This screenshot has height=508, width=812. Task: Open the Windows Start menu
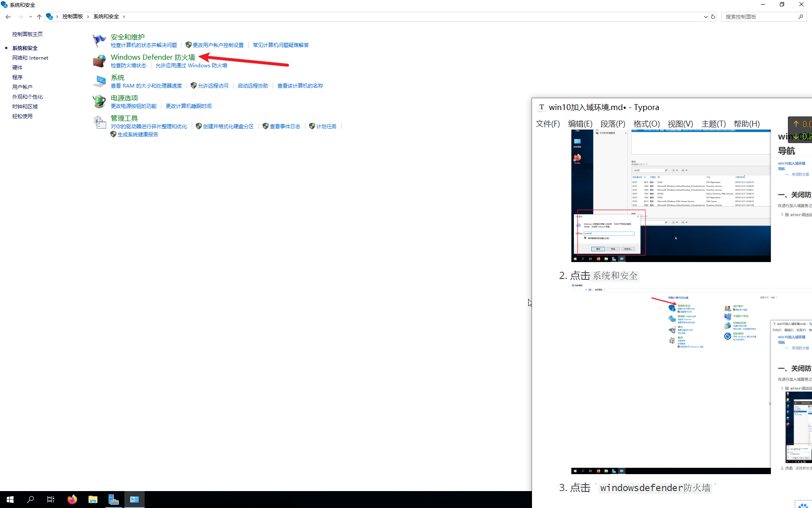coord(10,500)
